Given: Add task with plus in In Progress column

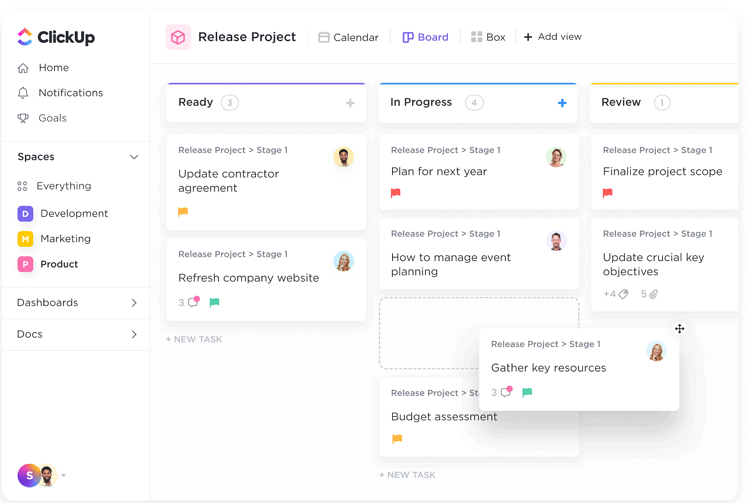Looking at the screenshot, I should click(x=562, y=103).
